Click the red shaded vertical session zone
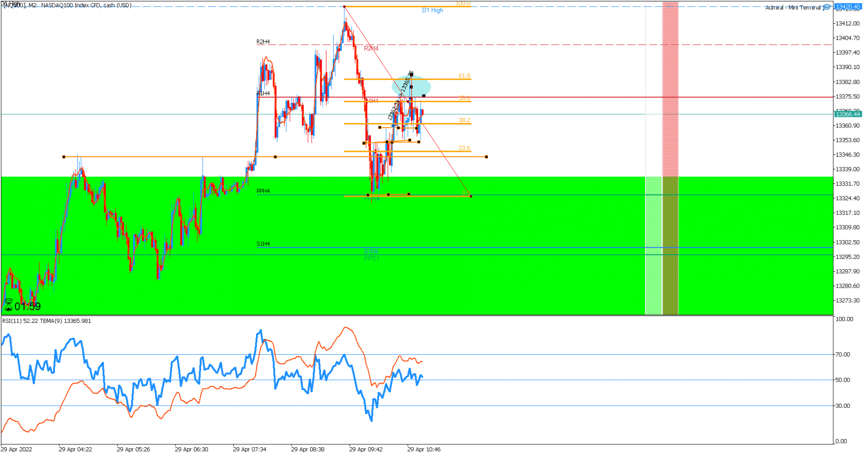This screenshot has height=455, width=868. coord(670,158)
